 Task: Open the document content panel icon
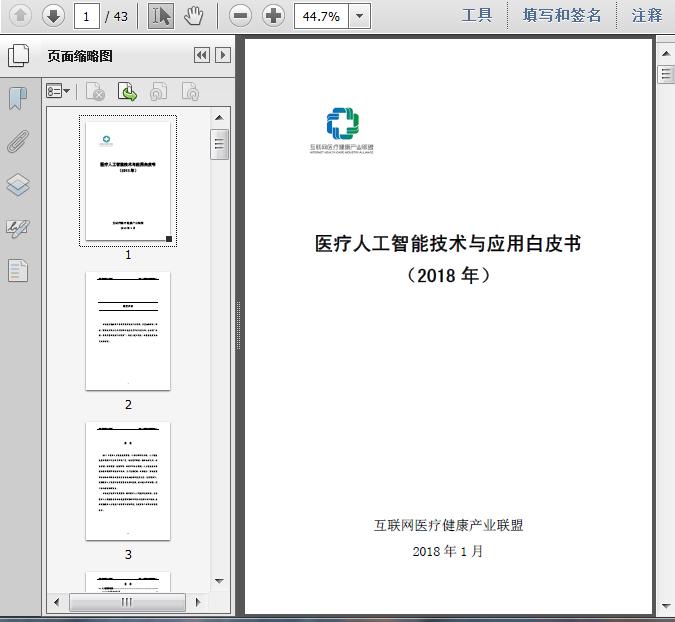pos(18,271)
